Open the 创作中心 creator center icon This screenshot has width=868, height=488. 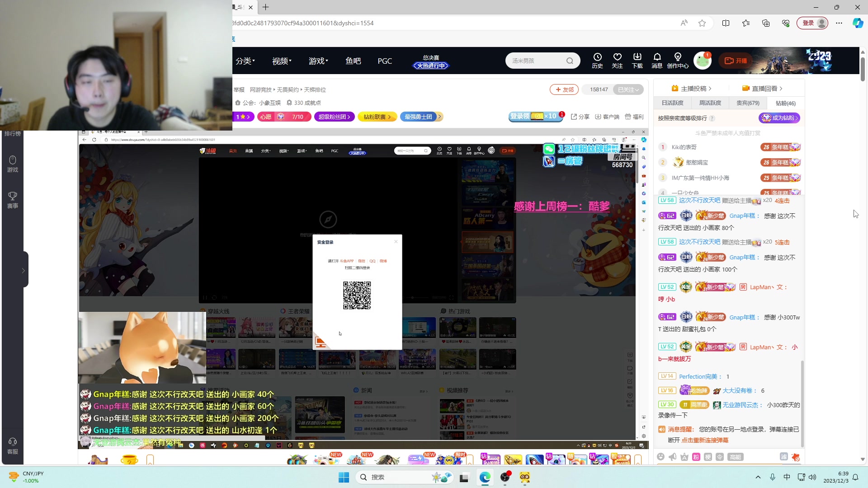pos(678,60)
